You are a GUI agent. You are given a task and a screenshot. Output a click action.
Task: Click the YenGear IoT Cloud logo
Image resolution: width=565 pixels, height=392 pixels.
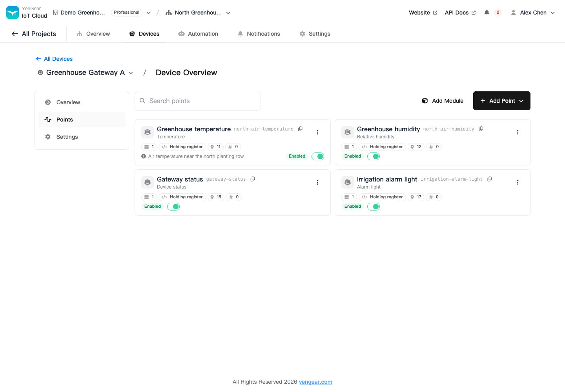(13, 13)
